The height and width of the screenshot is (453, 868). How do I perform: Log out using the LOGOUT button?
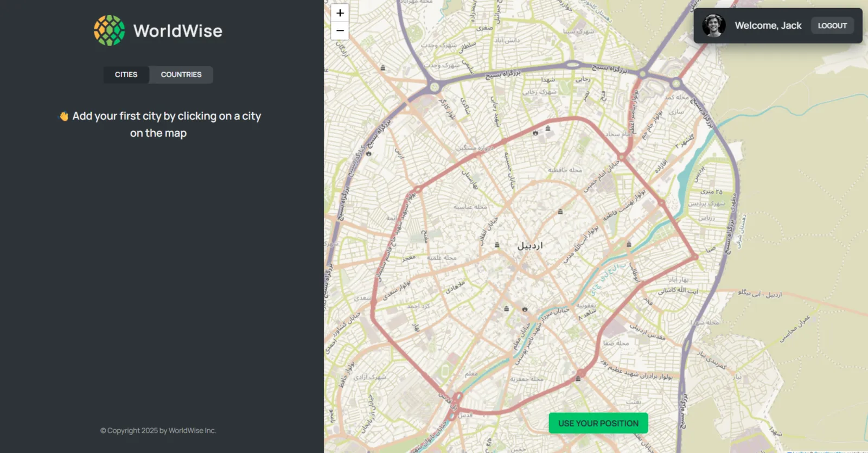(832, 25)
